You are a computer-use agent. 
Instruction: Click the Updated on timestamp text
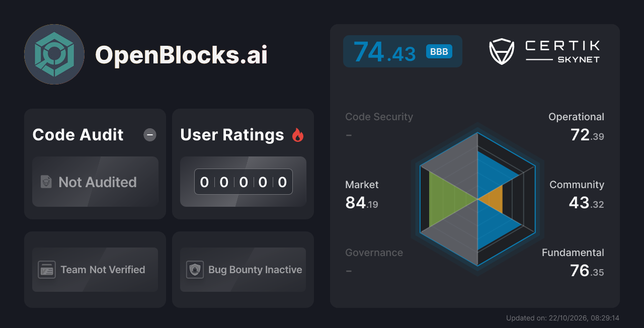[x=562, y=318]
